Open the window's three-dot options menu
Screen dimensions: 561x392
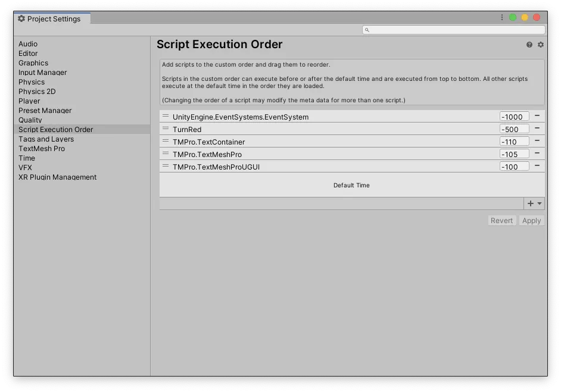[x=502, y=18]
